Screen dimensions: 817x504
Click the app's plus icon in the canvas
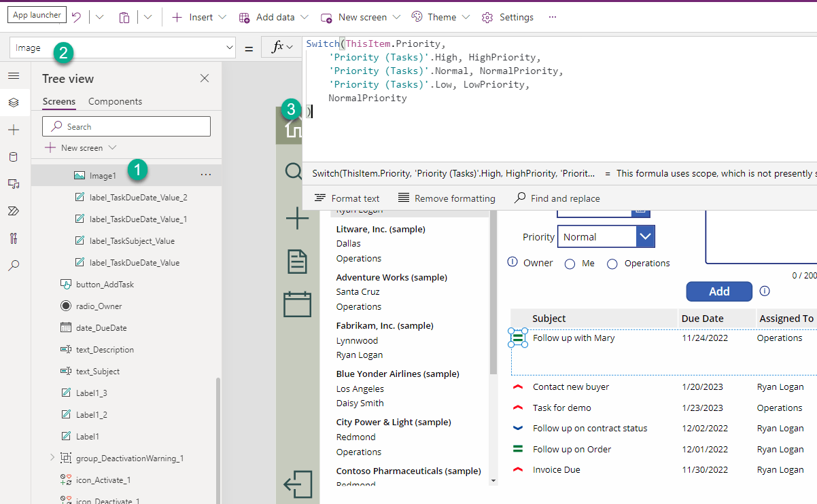pos(297,218)
